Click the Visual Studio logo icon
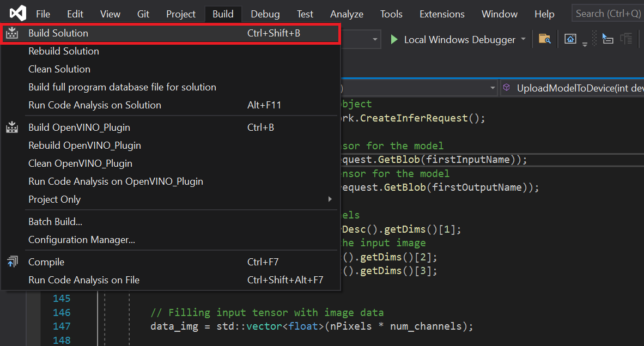The image size is (644, 346). coord(17,13)
